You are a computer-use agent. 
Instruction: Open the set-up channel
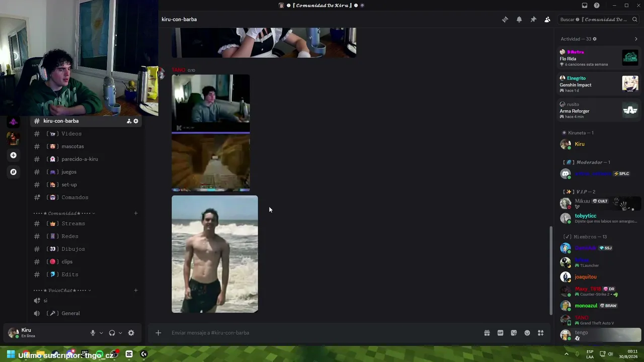pyautogui.click(x=86, y=185)
